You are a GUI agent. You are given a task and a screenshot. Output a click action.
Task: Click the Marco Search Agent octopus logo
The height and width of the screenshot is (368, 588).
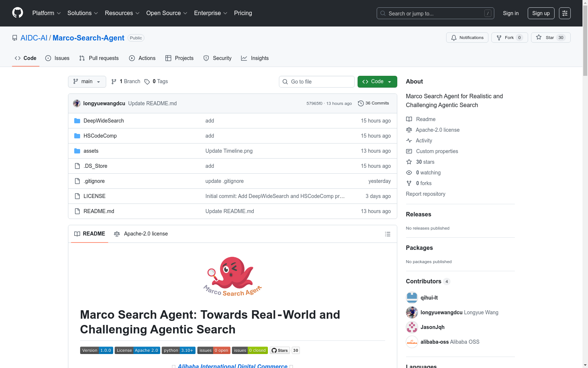(233, 277)
